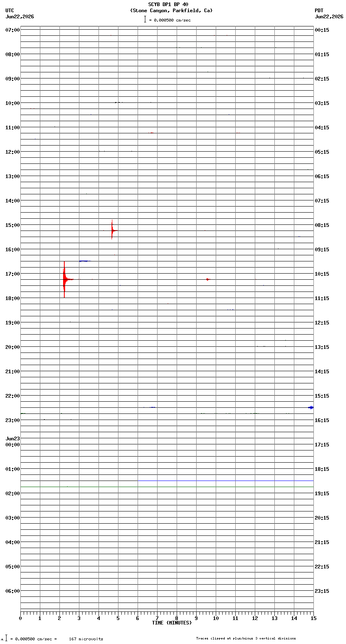This screenshot has height=644, width=346.
Task: Click the flat blue line in 01:30 trace
Action: point(226,481)
